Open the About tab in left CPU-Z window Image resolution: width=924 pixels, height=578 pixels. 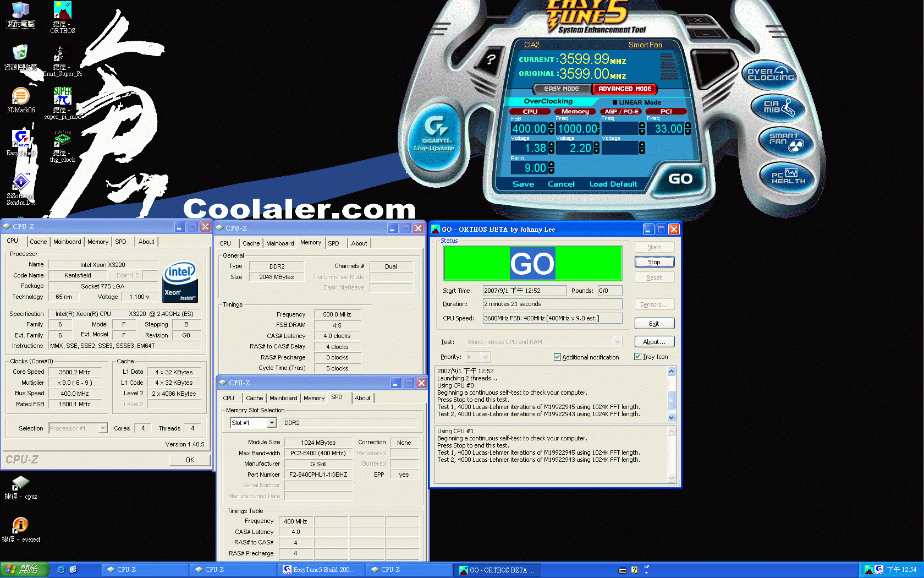[x=146, y=242]
